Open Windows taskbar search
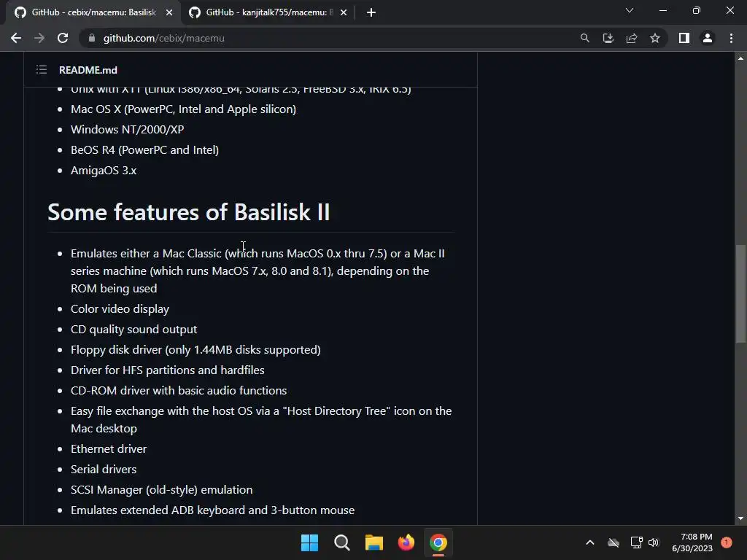Viewport: 747px width, 560px height. click(x=341, y=542)
